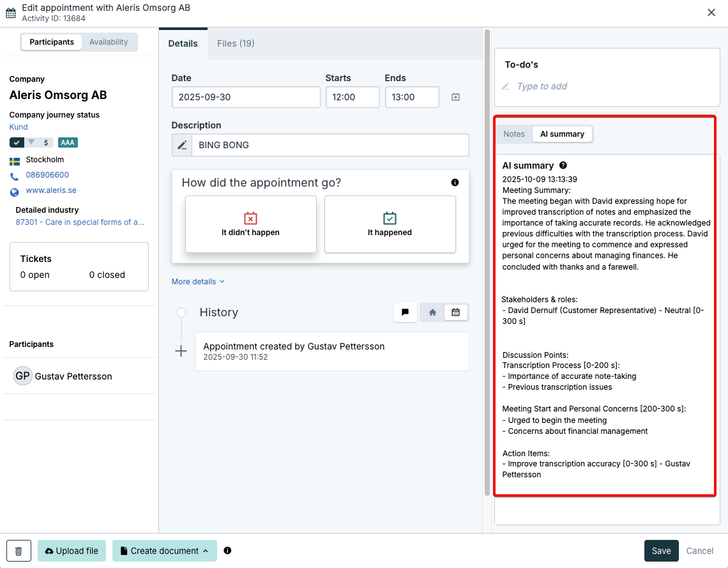This screenshot has width=728, height=568.
Task: Open the www.aleris.se website link
Action: [x=51, y=190]
